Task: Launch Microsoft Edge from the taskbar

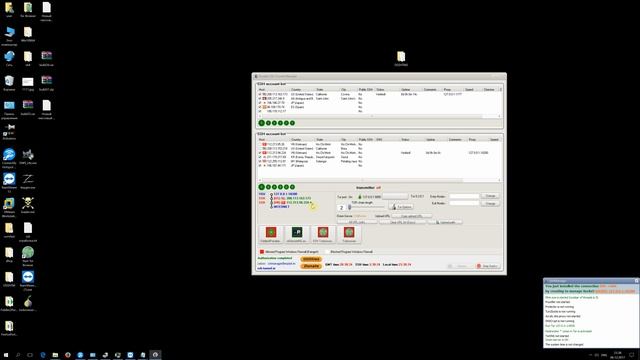Action: [43, 355]
